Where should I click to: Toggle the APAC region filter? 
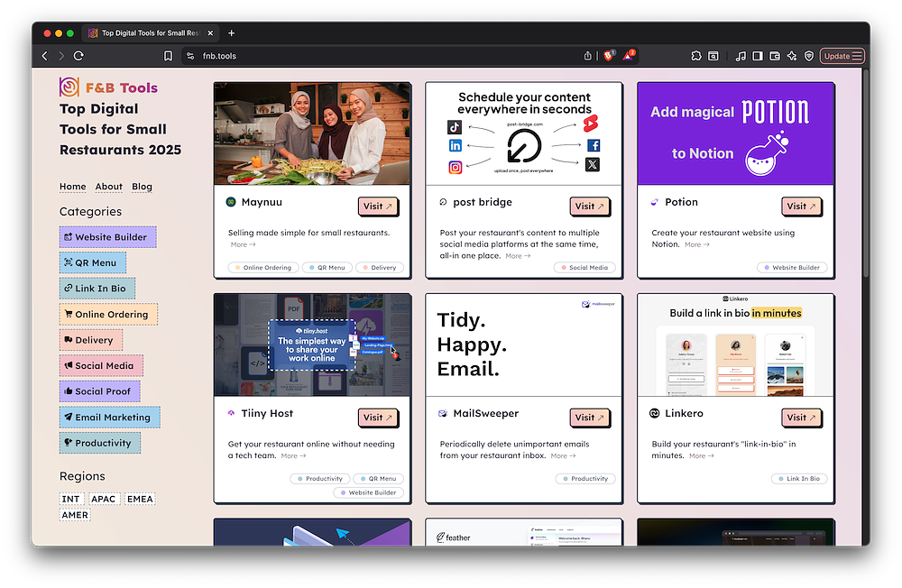103,499
